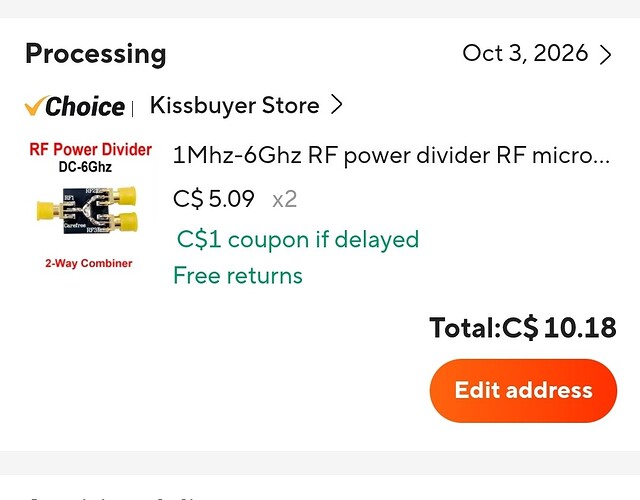Screen dimensions: 640x500
Task: Open order details via chevron beside Oct 3, 2026
Action: [x=605, y=54]
